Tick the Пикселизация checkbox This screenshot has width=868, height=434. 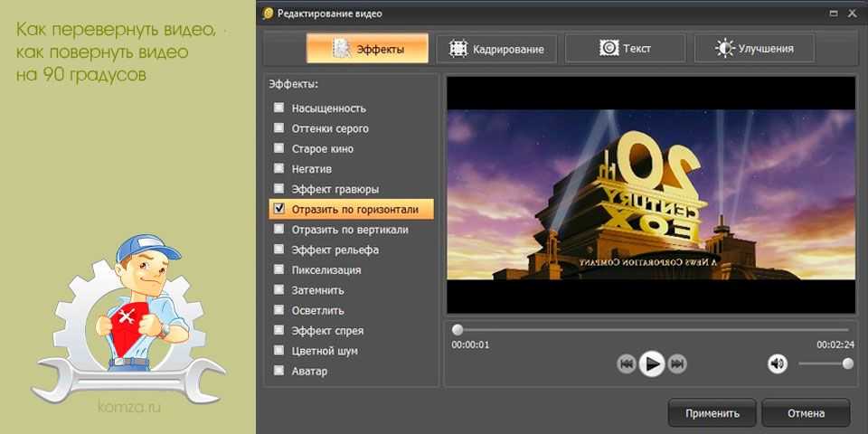coord(279,269)
